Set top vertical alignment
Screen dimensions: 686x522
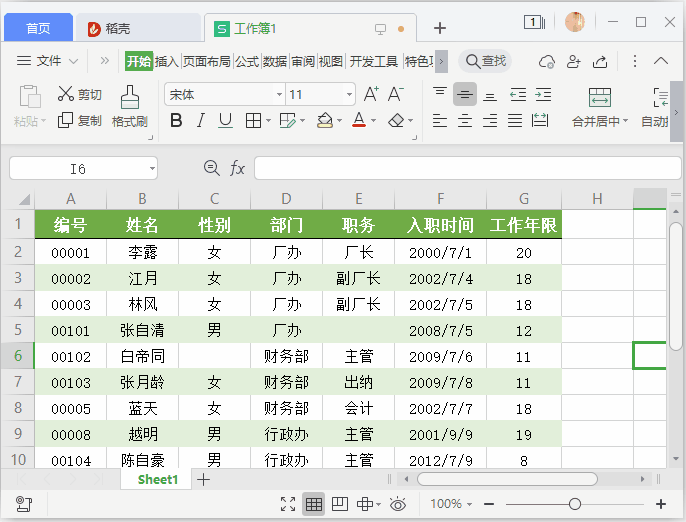tap(440, 93)
